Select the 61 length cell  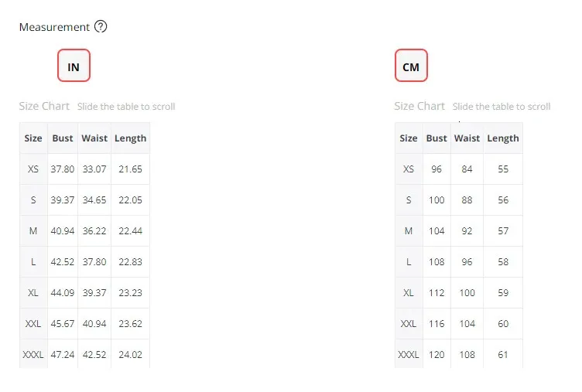[503, 355]
